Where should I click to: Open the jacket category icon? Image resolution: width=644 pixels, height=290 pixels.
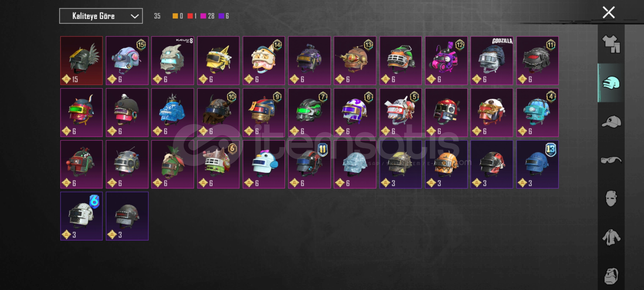[x=611, y=237]
